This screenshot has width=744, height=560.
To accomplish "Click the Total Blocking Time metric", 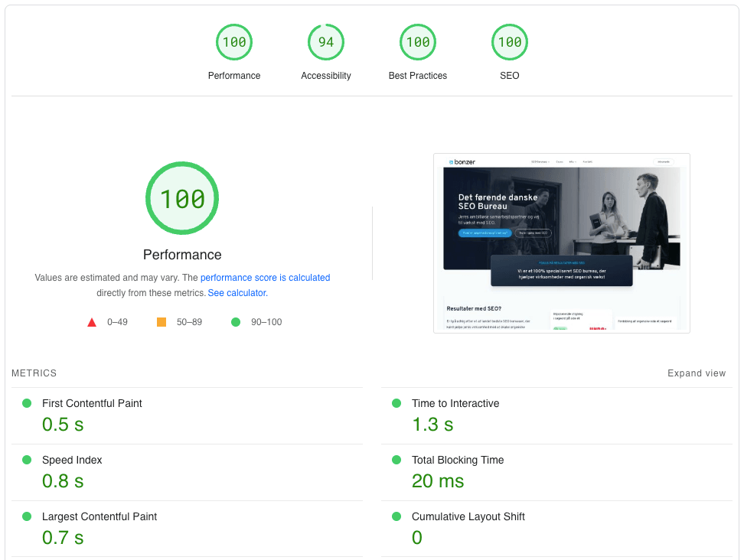I will [457, 460].
